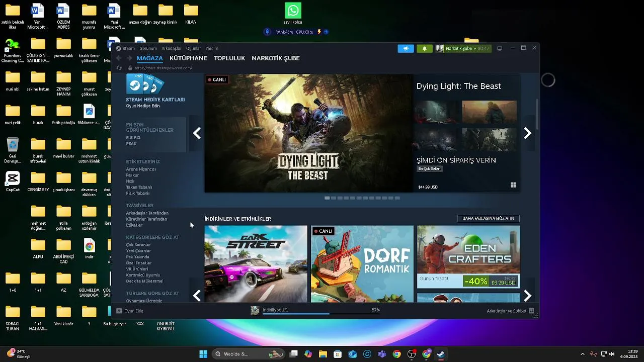This screenshot has height=362, width=644.
Task: Open the green notifications bell
Action: 424,48
